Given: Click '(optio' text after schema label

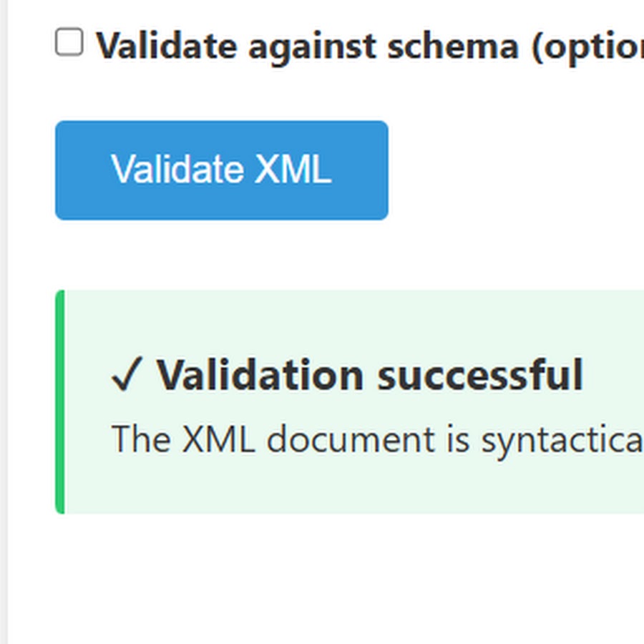Looking at the screenshot, I should [587, 47].
